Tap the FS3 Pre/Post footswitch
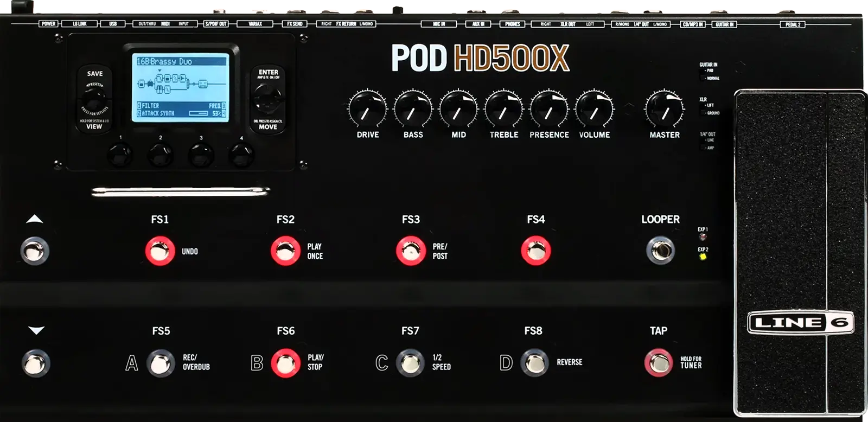This screenshot has width=868, height=422. (x=411, y=251)
